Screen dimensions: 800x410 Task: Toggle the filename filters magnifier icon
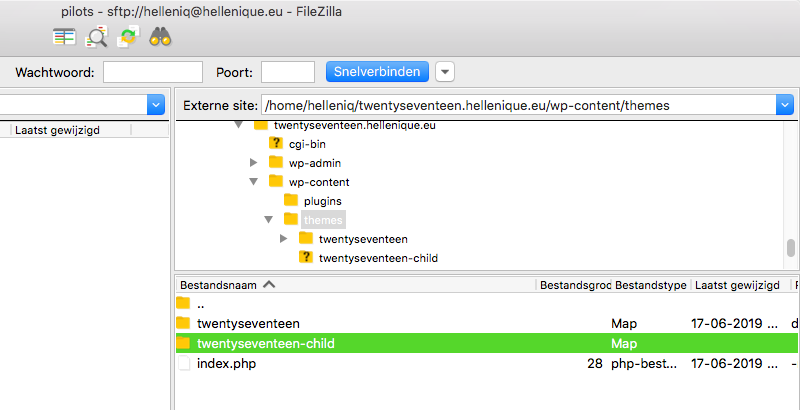[x=96, y=37]
